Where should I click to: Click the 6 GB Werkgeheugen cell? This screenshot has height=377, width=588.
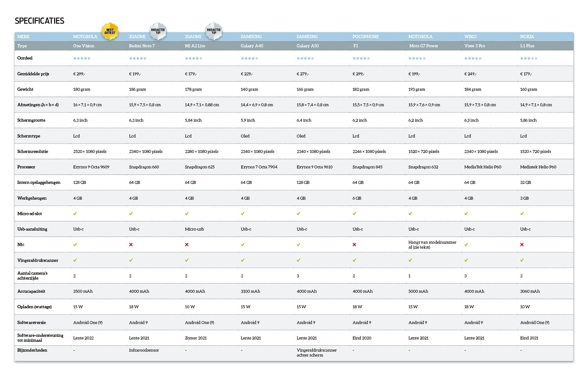[357, 198]
